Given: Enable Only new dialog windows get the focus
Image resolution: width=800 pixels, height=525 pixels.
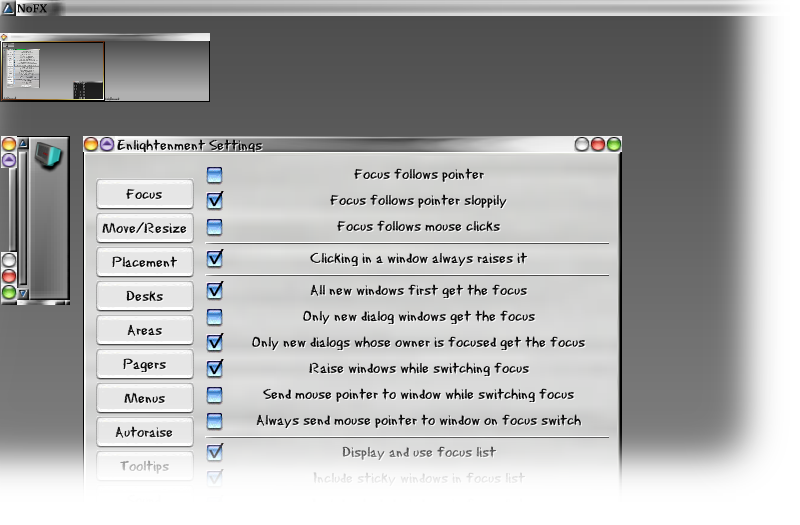Looking at the screenshot, I should (x=215, y=317).
